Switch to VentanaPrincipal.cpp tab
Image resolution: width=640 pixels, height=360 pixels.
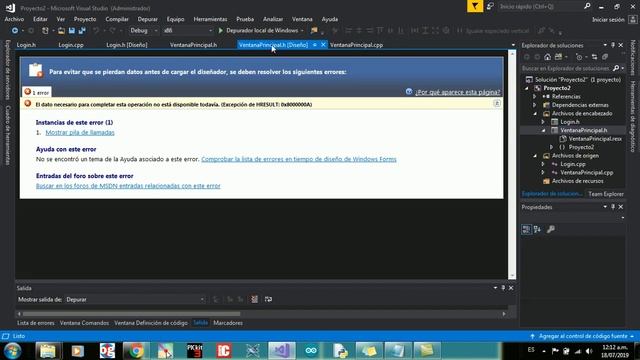pyautogui.click(x=356, y=45)
